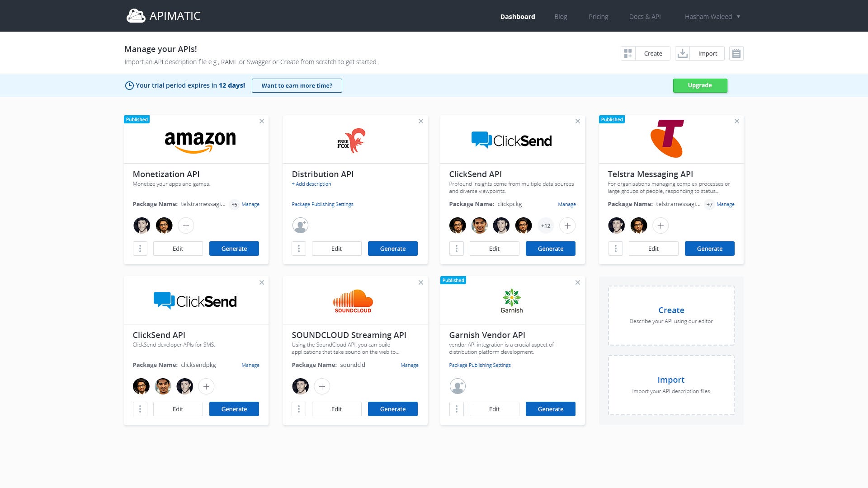This screenshot has width=868, height=488.
Task: Add description to Distribution API
Action: (x=311, y=184)
